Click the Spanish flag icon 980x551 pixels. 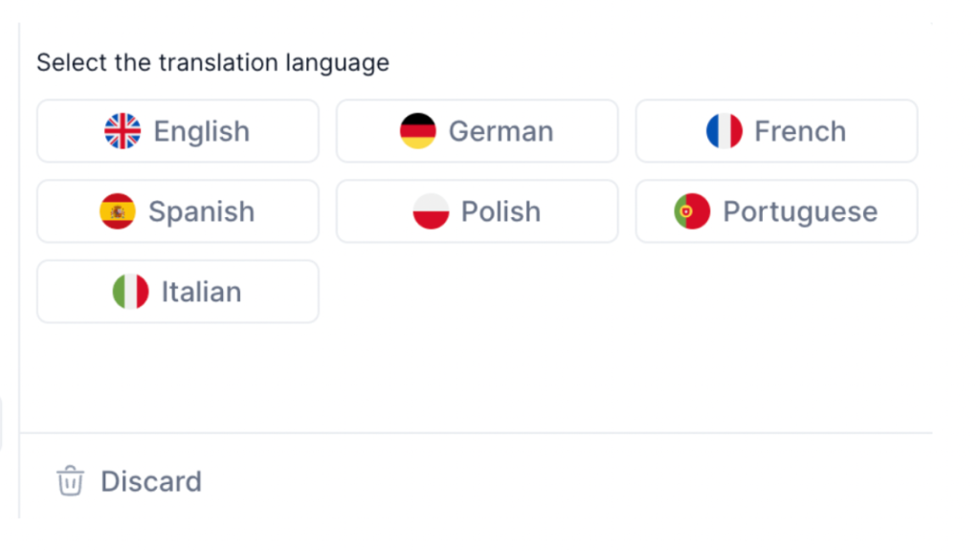click(x=118, y=211)
